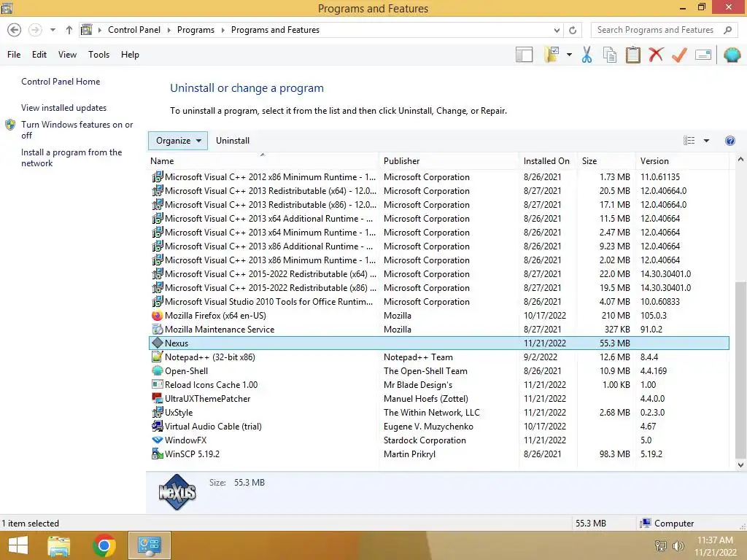
Task: Expand breadcrumb arrow after Programs
Action: click(222, 30)
